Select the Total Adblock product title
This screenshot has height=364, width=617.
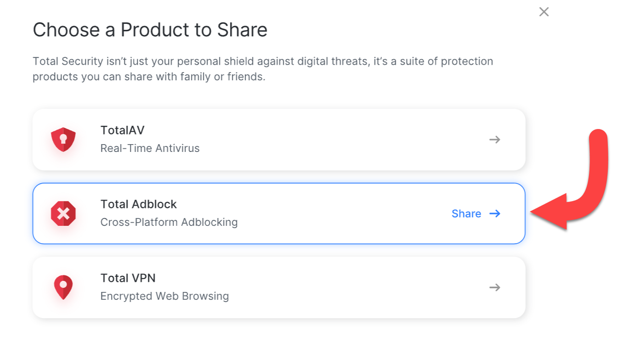click(139, 204)
